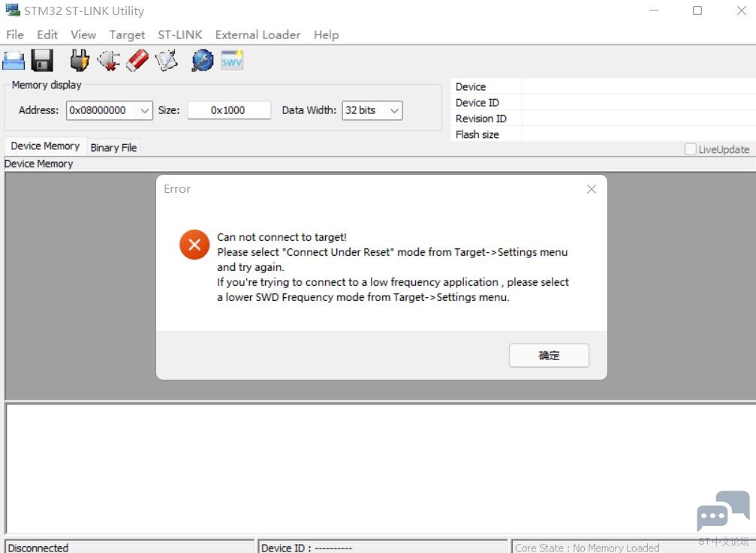Viewport: 756px width, 553px height.
Task: Select the Device Memory tab
Action: point(45,146)
